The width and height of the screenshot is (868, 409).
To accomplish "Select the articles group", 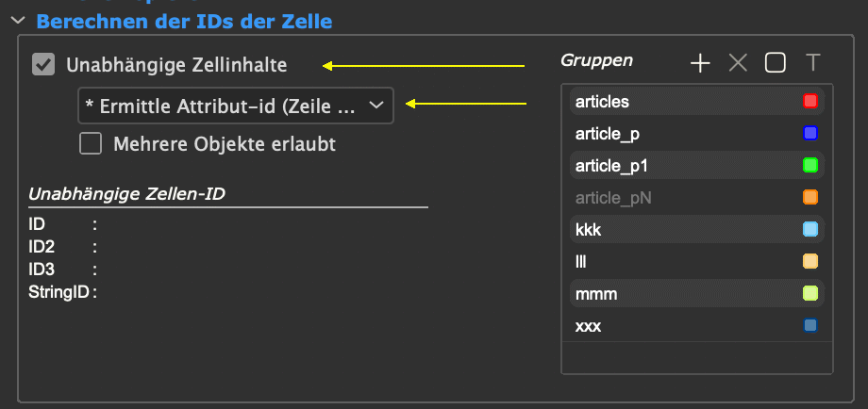I will 697,101.
